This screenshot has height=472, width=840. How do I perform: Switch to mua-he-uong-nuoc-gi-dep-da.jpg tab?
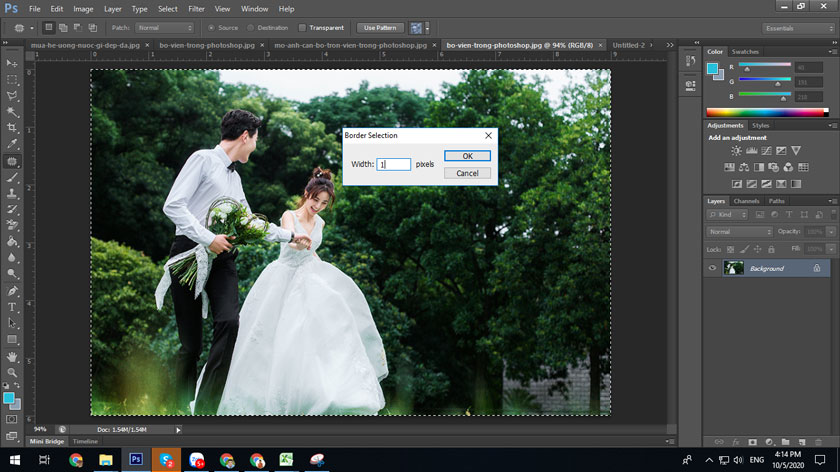85,46
